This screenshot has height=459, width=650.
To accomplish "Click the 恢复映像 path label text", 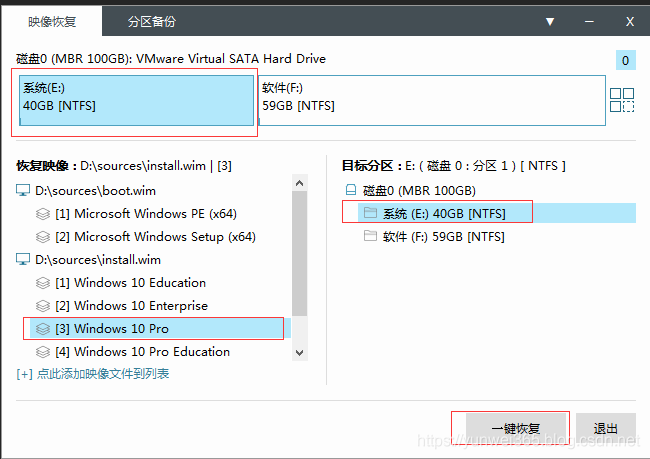I will (x=124, y=166).
